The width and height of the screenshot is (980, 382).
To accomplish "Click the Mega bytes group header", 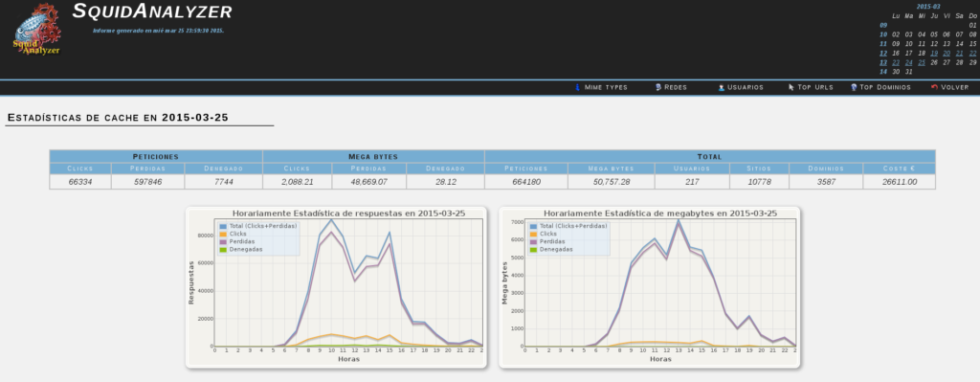I will pyautogui.click(x=374, y=156).
